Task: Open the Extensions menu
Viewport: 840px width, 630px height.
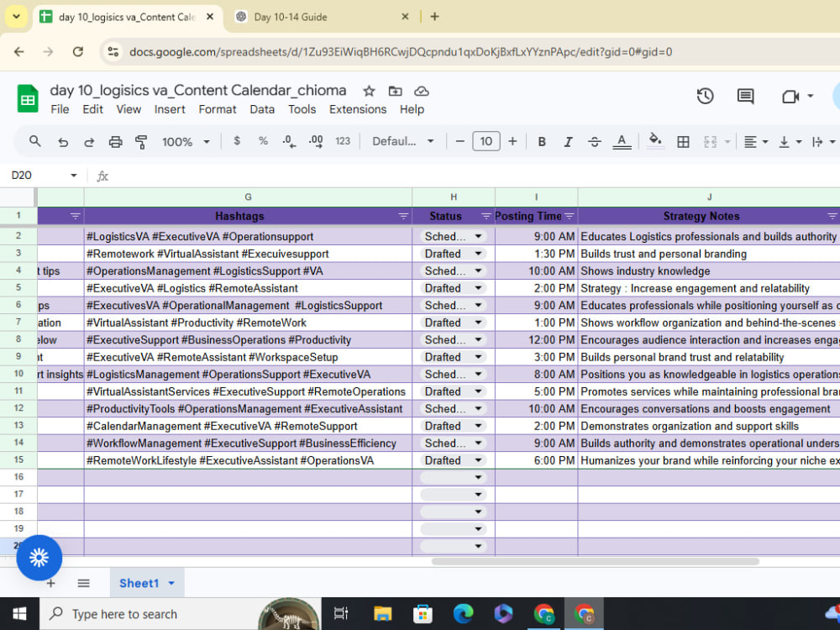Action: pos(357,109)
